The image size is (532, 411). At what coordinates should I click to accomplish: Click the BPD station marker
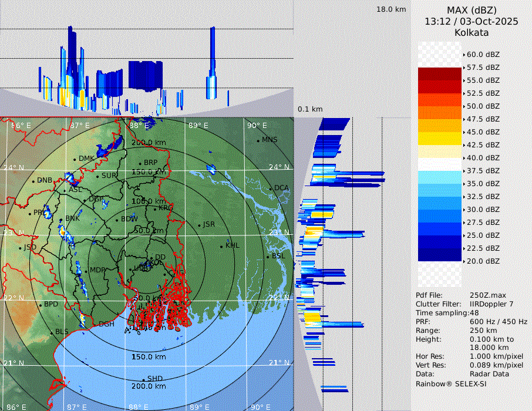[41, 305]
